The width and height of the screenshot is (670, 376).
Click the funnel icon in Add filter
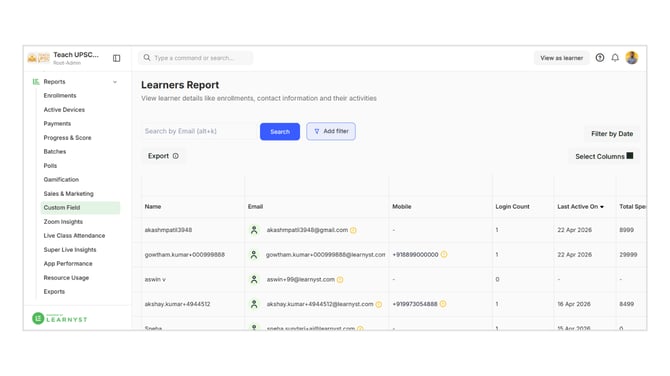click(x=317, y=132)
